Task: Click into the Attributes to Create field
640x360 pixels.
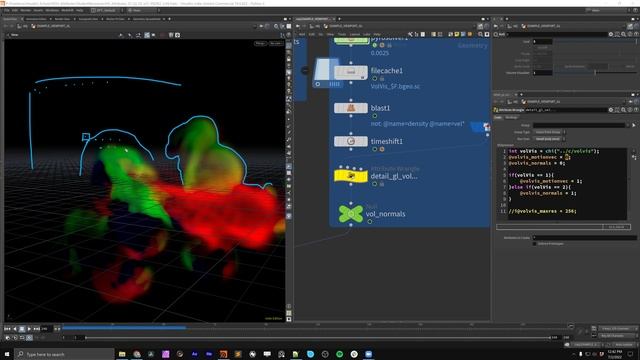Action: (584, 238)
